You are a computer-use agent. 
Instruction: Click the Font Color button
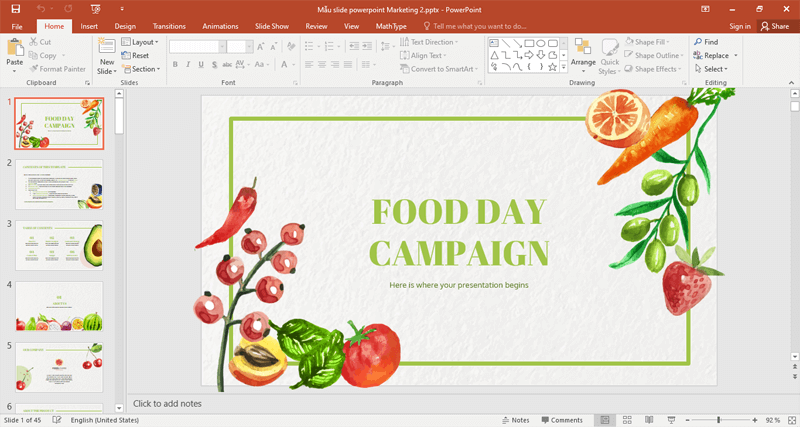coord(284,64)
